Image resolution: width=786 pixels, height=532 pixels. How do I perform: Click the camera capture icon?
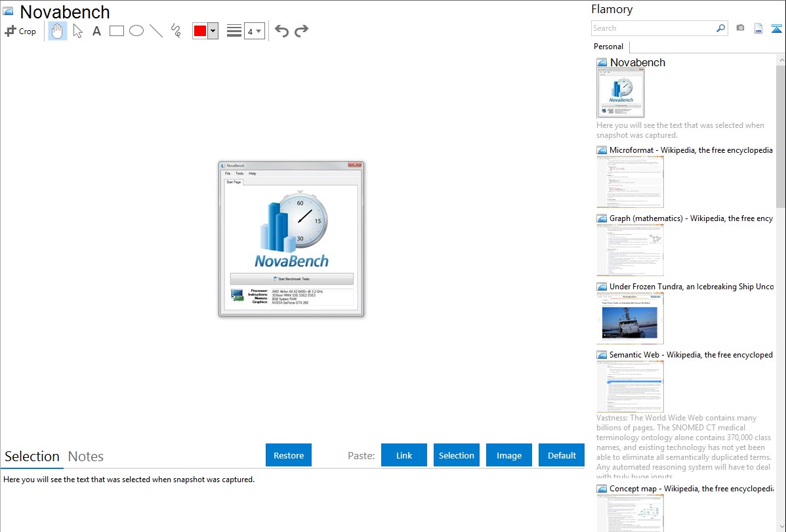click(x=740, y=28)
